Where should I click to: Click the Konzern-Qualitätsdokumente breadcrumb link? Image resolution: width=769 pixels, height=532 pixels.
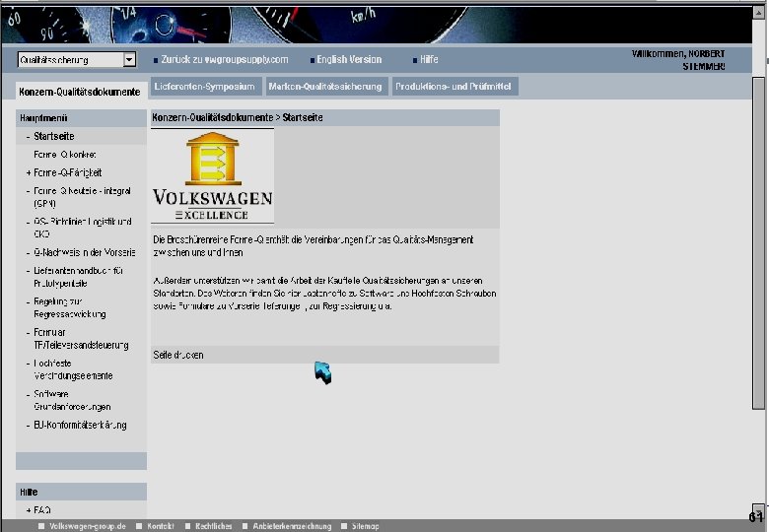(212, 117)
